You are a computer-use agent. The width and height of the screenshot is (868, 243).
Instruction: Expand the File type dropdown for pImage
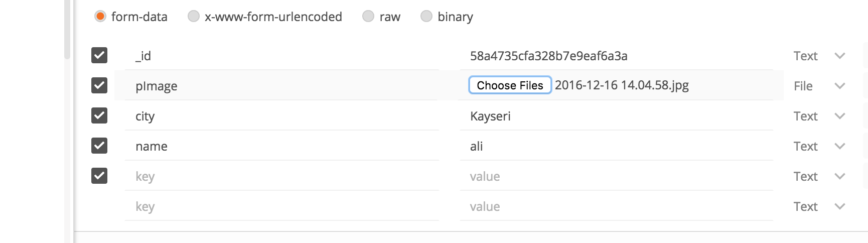coord(840,86)
